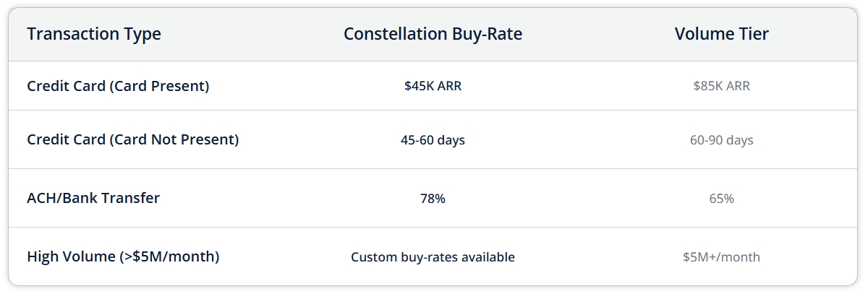This screenshot has width=868, height=294.
Task: Click the $45K ARR buy-rate value
Action: (433, 86)
